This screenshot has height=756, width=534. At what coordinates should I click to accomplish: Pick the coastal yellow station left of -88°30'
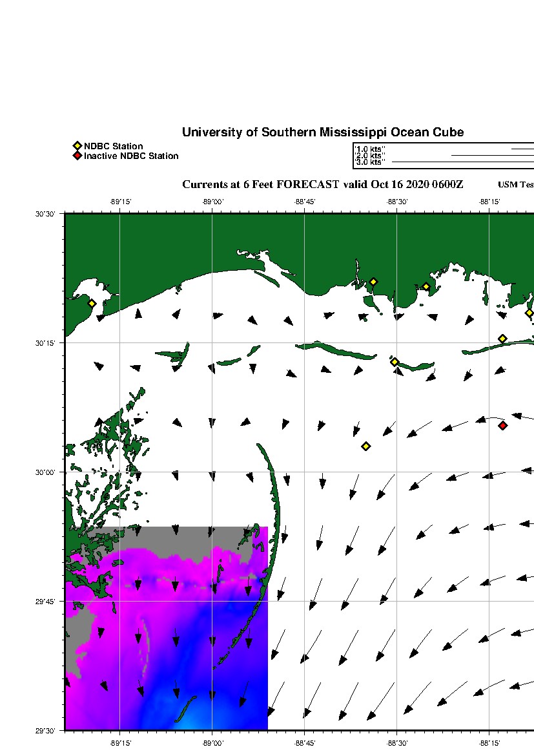coord(373,282)
